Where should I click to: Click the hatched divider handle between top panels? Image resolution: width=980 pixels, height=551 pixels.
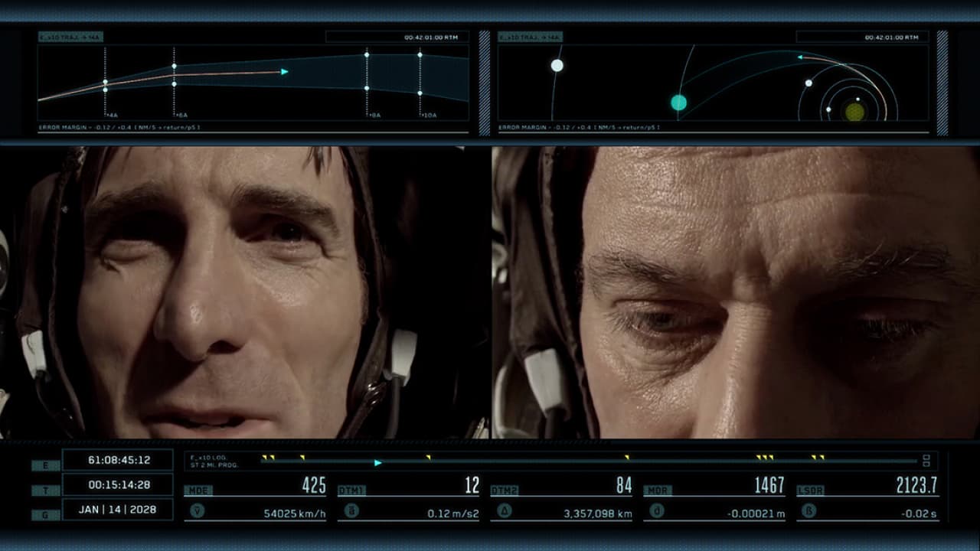(x=484, y=83)
